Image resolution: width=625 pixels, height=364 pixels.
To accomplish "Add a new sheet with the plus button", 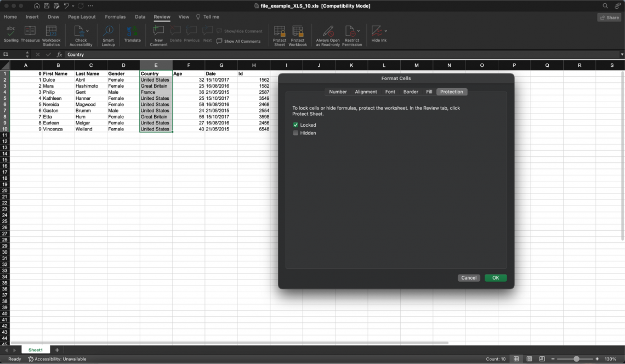I will (x=57, y=350).
